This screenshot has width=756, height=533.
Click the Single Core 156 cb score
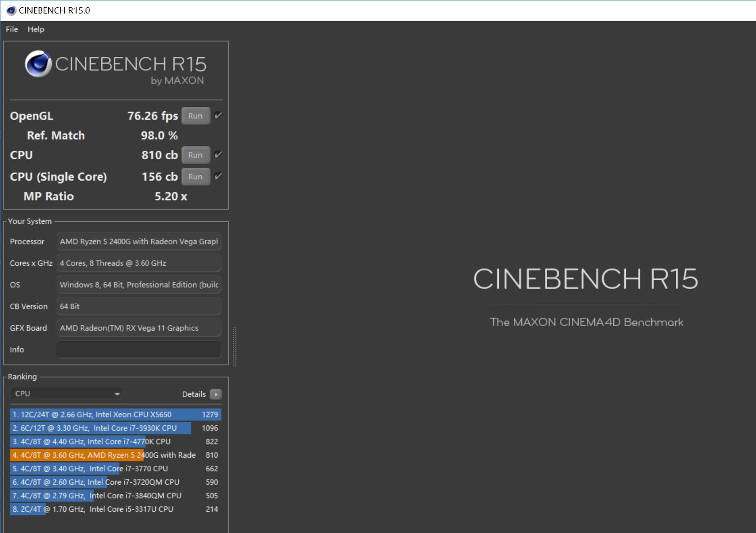[x=160, y=177]
